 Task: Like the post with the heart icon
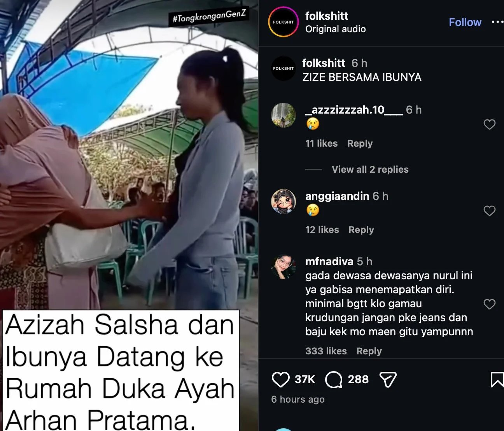pyautogui.click(x=280, y=380)
